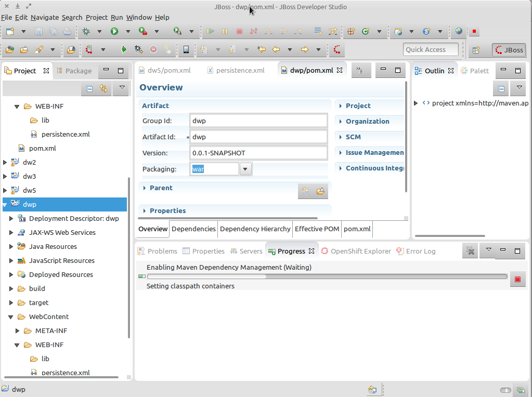Expand the dw3 project tree node
532x397 pixels.
click(x=5, y=176)
